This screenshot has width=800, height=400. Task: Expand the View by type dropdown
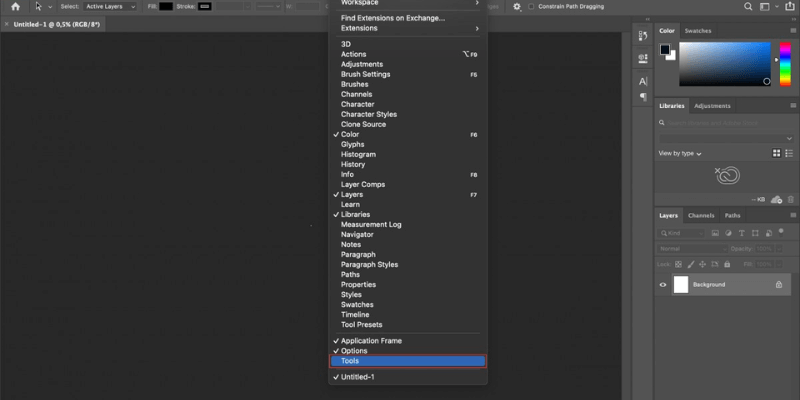point(680,153)
